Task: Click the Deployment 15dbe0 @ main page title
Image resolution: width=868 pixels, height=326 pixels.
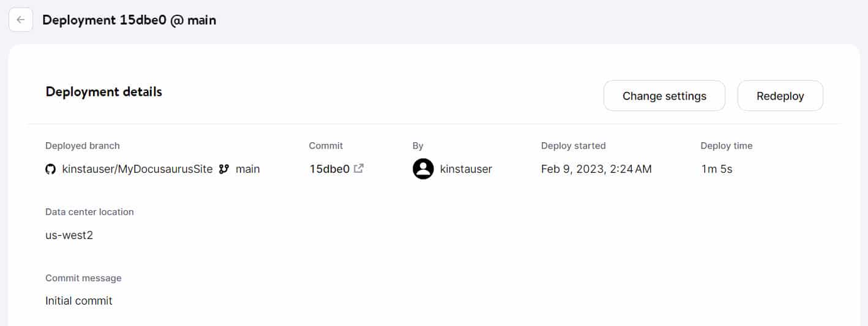Action: (129, 20)
